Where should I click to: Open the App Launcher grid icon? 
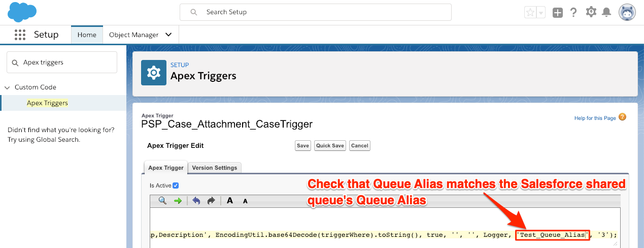tap(20, 35)
